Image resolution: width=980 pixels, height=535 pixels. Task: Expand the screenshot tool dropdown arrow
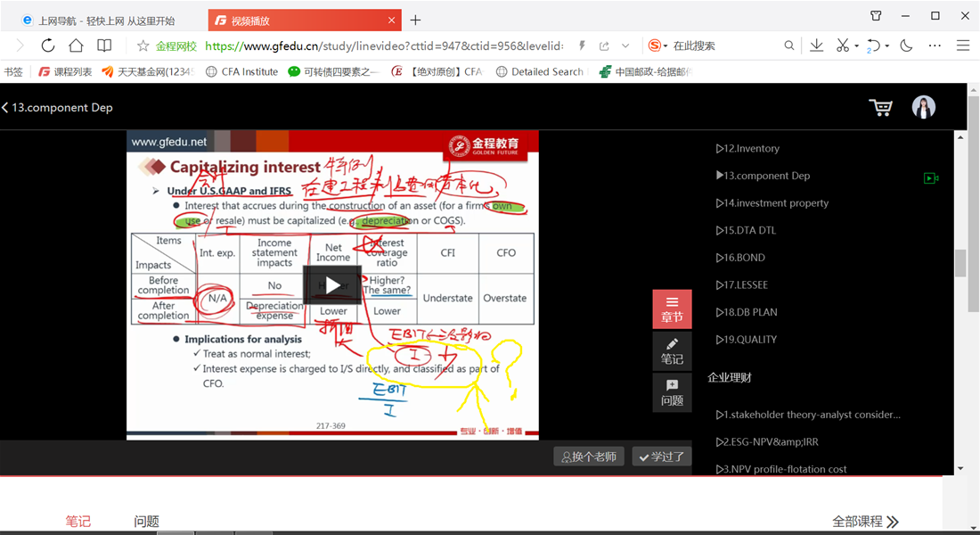point(856,46)
